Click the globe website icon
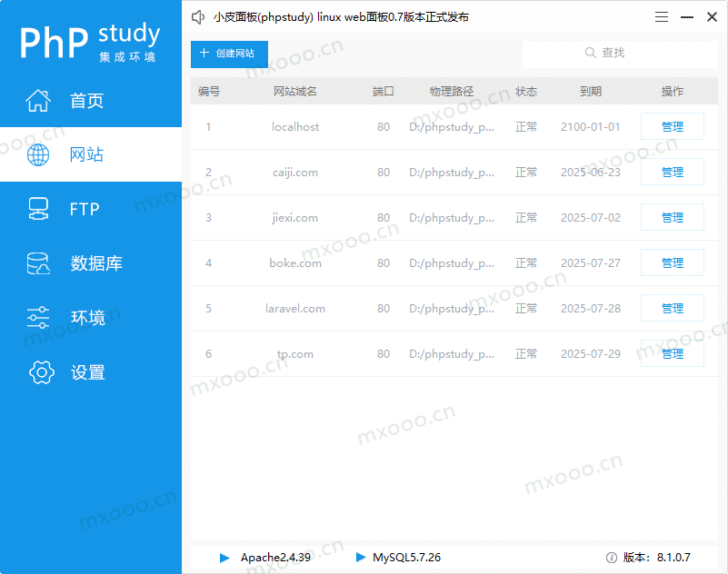 click(38, 155)
